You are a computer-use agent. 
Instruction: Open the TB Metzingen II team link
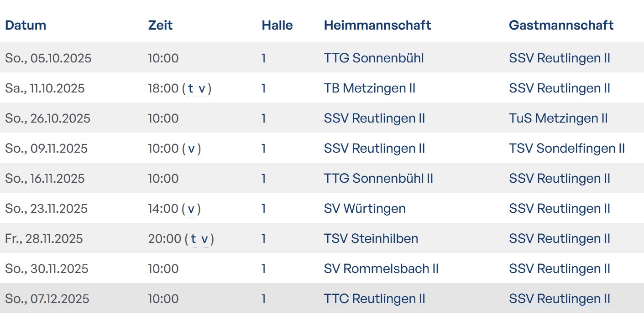[369, 88]
